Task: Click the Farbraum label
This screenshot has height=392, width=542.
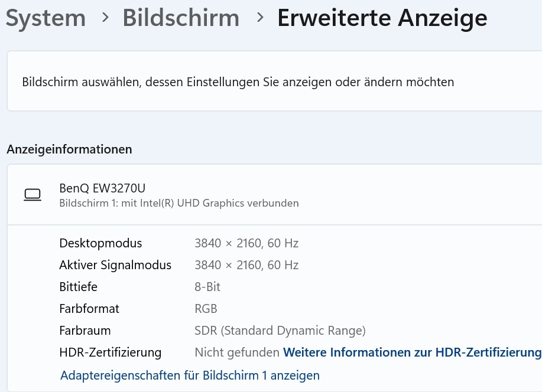Action: click(85, 331)
